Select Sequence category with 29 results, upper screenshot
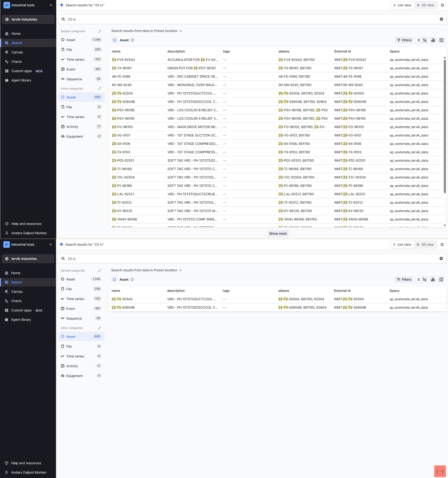Screen dimensions: 448x478 [x=81, y=79]
